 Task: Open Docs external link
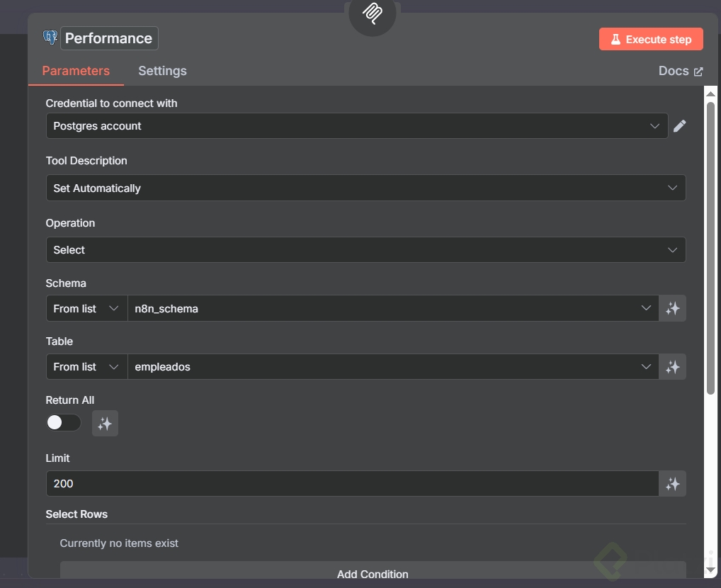point(680,71)
